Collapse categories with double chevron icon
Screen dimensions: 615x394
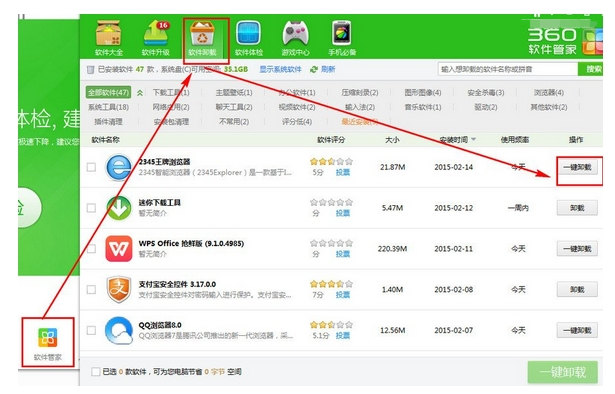click(x=140, y=93)
